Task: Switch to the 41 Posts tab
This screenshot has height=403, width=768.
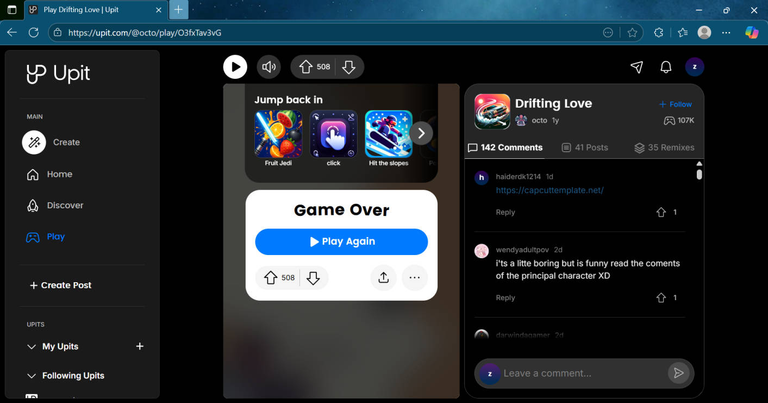Action: (584, 147)
